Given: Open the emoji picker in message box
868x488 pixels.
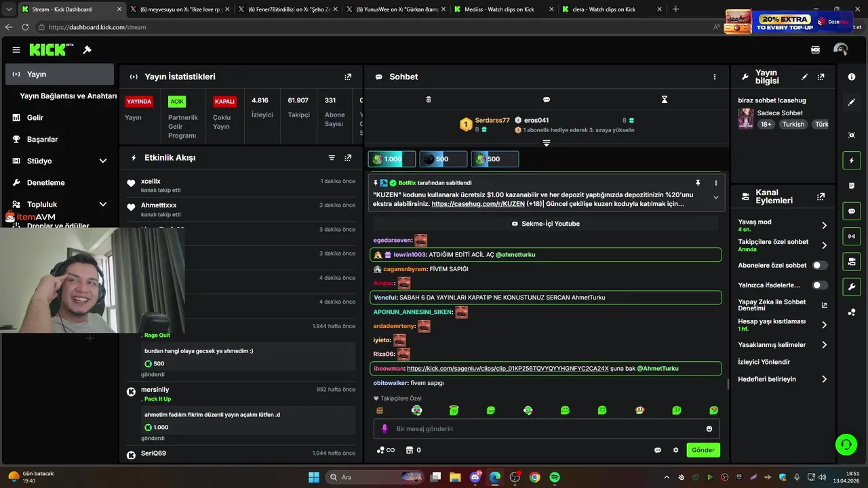Looking at the screenshot, I should tap(709, 429).
